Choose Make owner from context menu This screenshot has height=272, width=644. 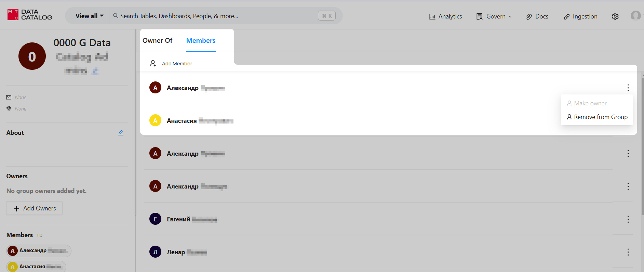(x=587, y=103)
